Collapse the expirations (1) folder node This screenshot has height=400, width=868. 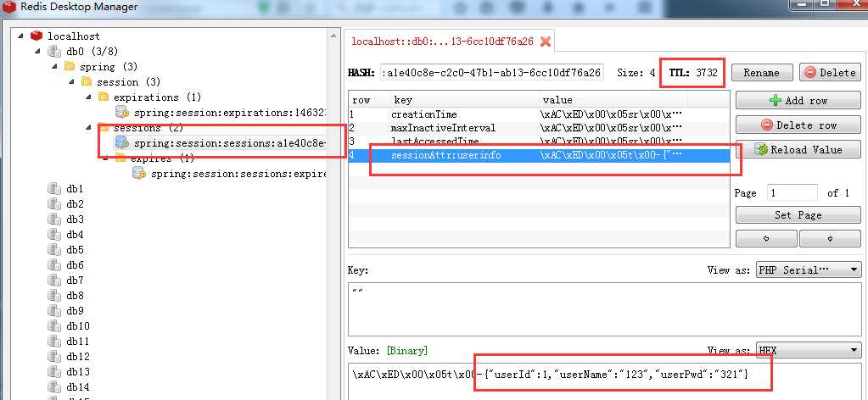[x=89, y=97]
